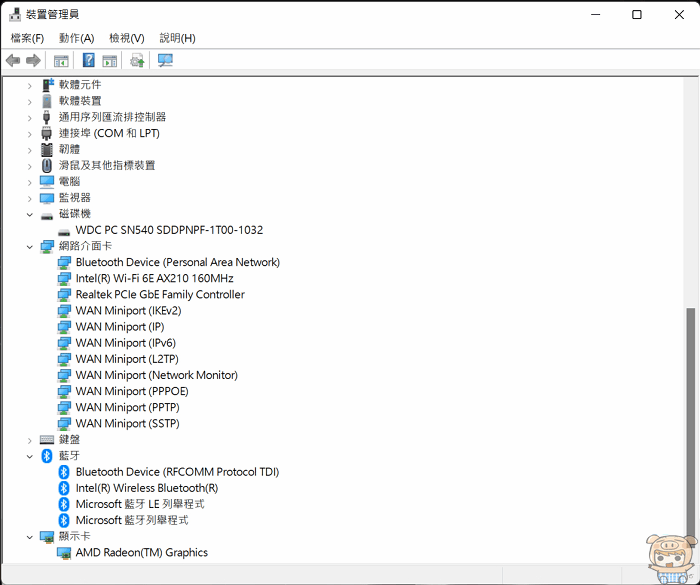Select WDC PC SN540 SDDPNPF-1T00-1032 drive
Viewport: 700px width, 585px height.
coord(169,230)
